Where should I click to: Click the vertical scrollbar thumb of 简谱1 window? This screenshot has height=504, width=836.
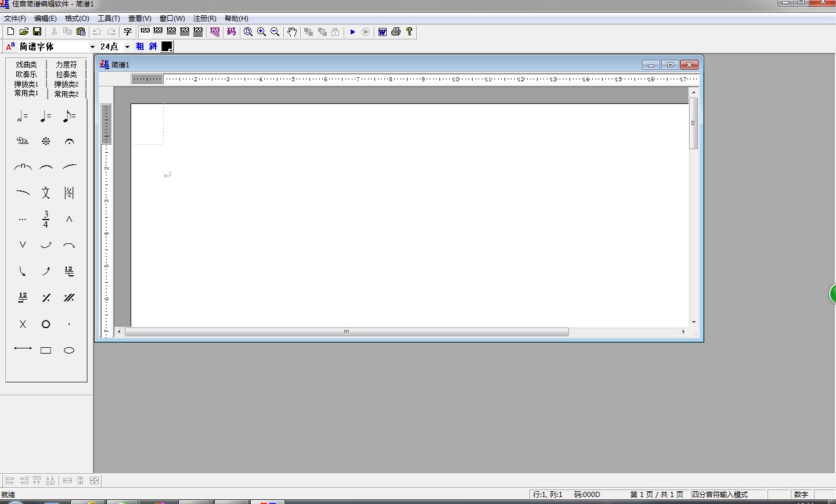(x=693, y=123)
